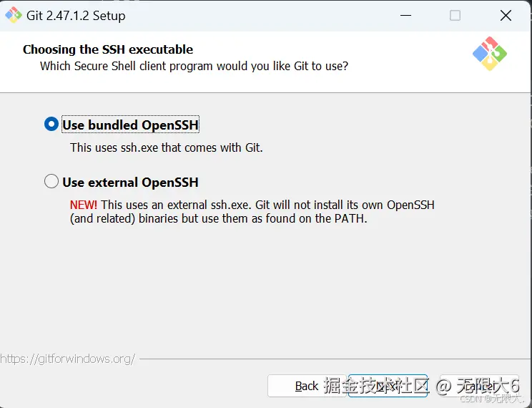
Task: Click the 'as found on the PATH' description line
Action: point(218,218)
